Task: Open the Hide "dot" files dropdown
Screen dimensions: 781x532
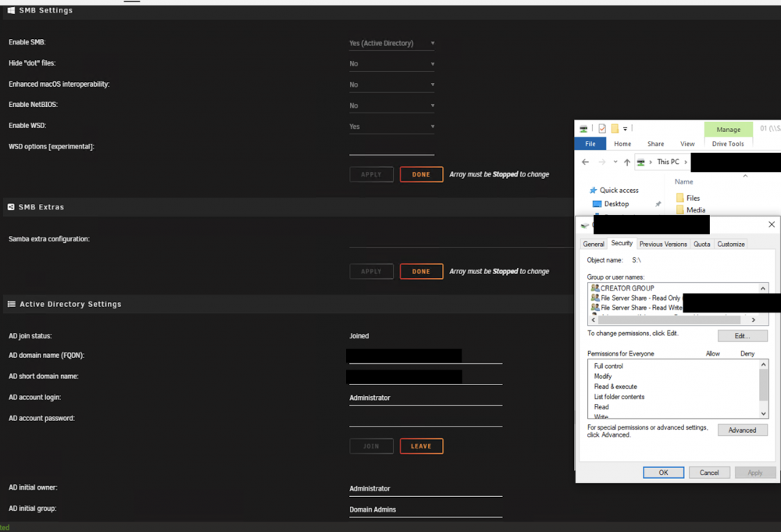Action: (x=391, y=64)
